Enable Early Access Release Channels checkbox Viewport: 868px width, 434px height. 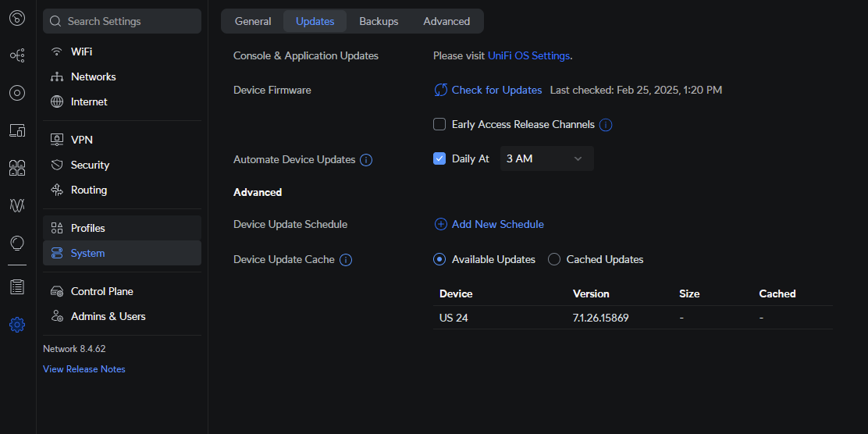point(439,124)
